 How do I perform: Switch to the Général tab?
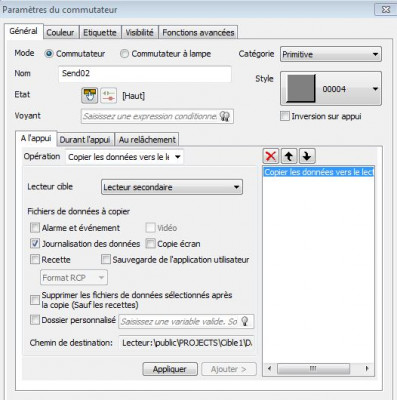tap(23, 31)
